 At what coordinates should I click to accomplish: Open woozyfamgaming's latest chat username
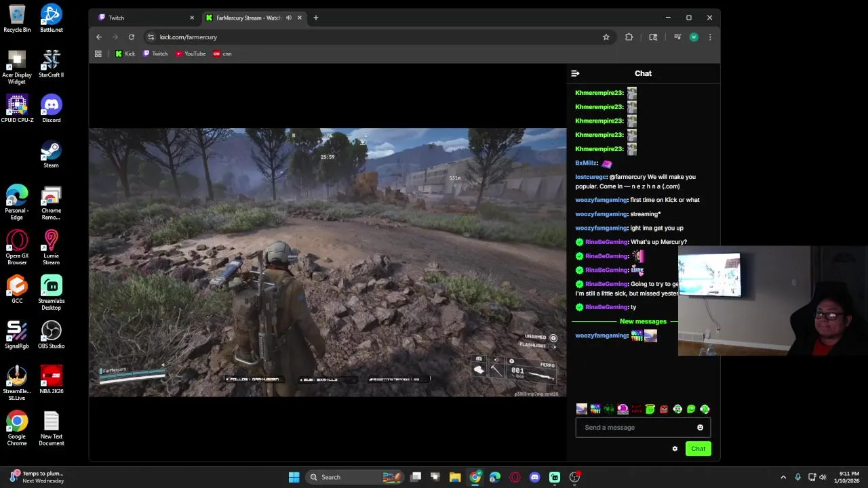pos(601,335)
